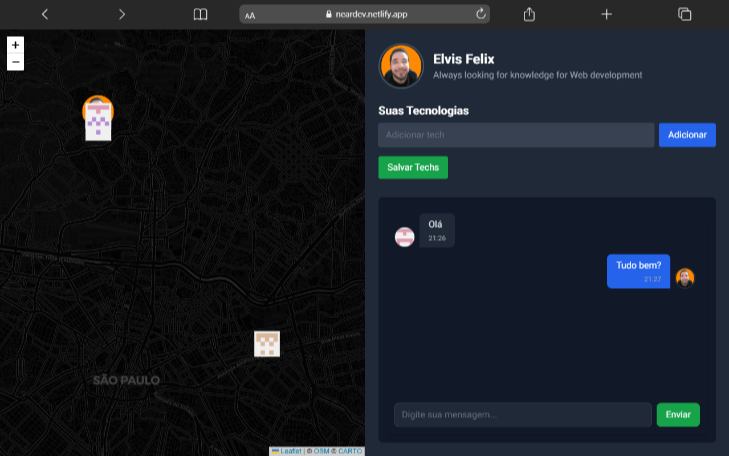Click the browser forward arrow
This screenshot has height=456, width=729.
pyautogui.click(x=122, y=14)
